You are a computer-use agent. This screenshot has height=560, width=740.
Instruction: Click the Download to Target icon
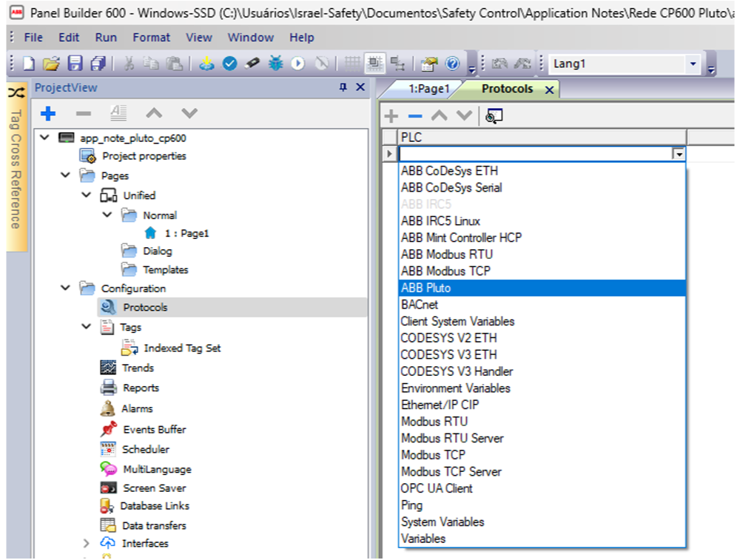pyautogui.click(x=206, y=63)
